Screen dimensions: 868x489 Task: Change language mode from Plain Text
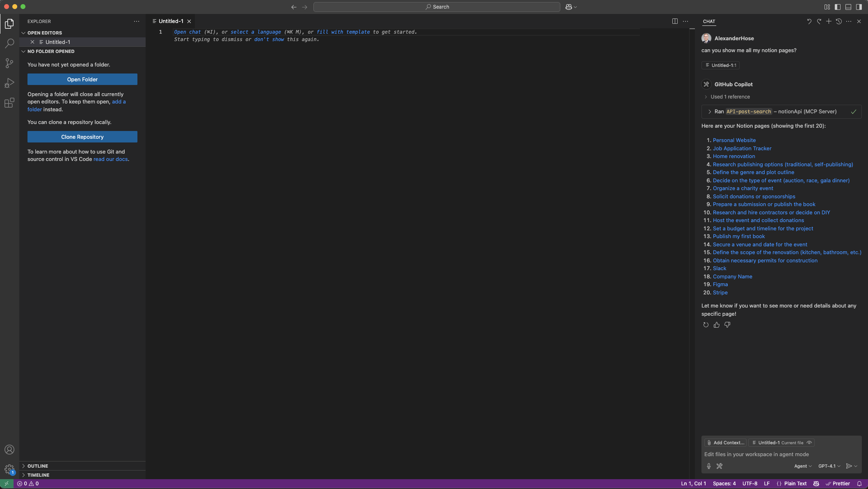(x=795, y=484)
